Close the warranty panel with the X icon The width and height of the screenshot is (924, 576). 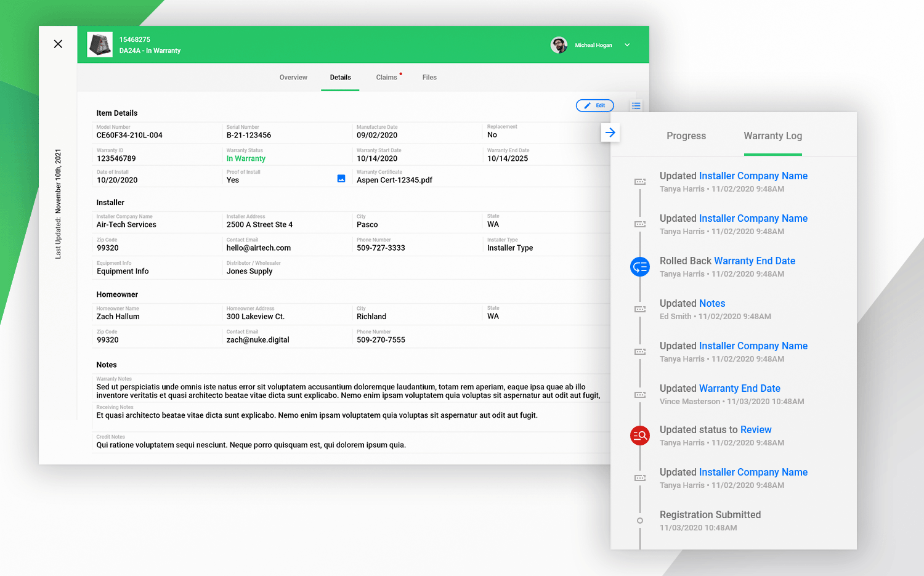click(x=58, y=44)
